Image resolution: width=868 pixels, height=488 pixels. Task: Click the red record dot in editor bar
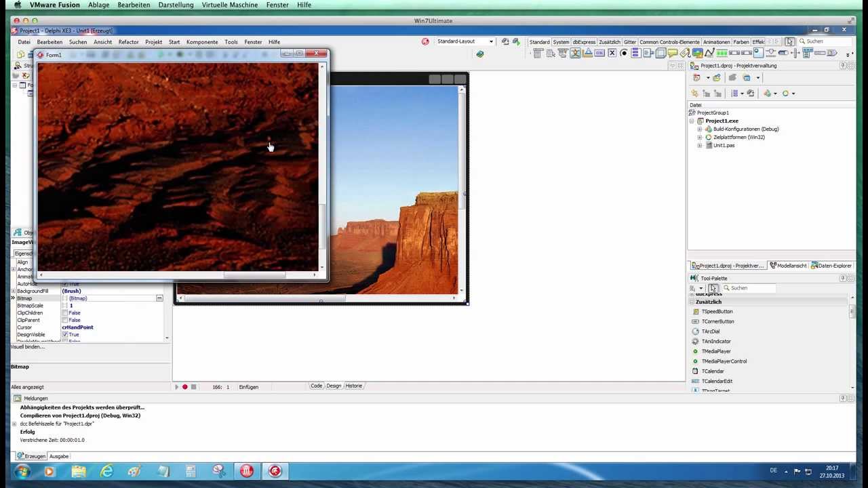click(184, 387)
